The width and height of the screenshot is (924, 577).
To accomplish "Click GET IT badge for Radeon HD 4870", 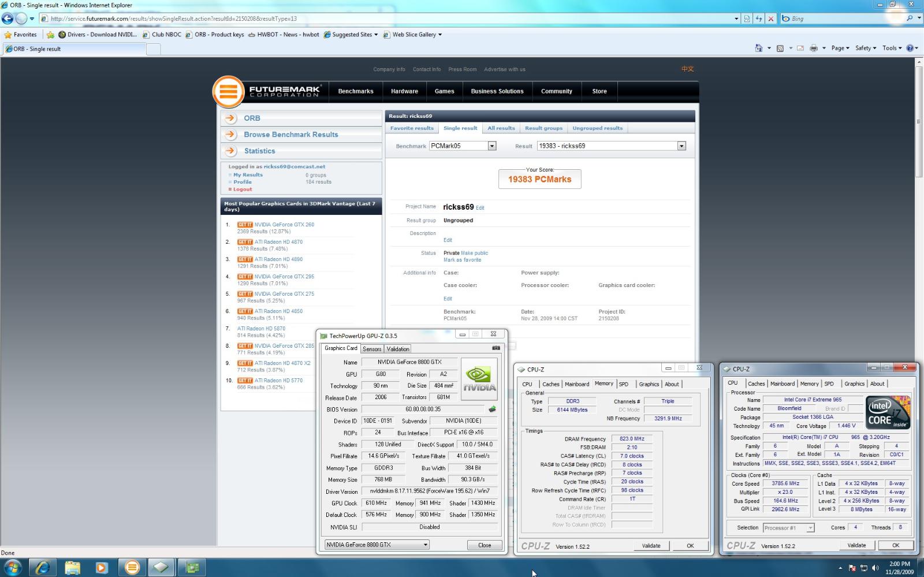I will (x=245, y=242).
